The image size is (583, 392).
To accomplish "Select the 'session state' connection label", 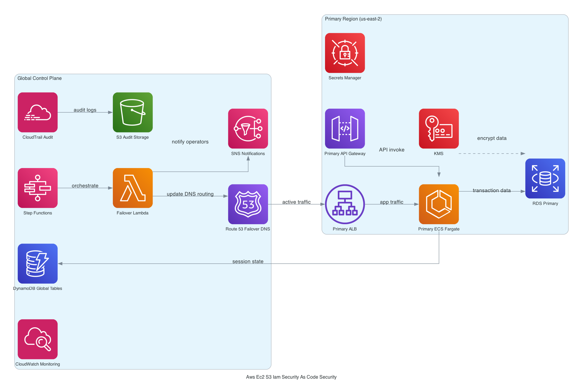I will tap(248, 261).
